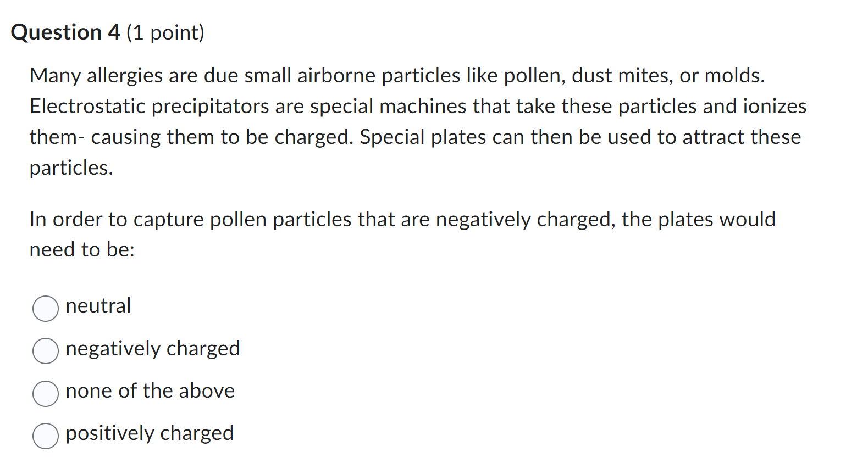Click the positively charged option label
This screenshot has width=868, height=463.
coord(149,433)
